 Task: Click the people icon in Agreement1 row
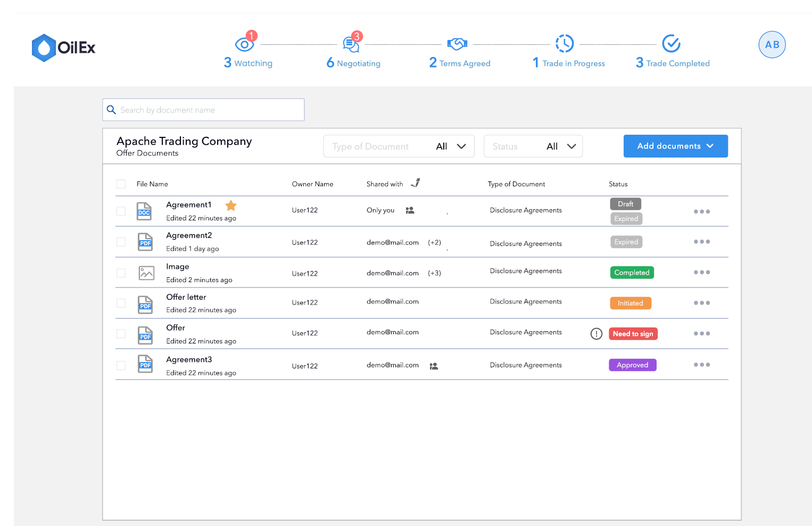[x=410, y=210]
